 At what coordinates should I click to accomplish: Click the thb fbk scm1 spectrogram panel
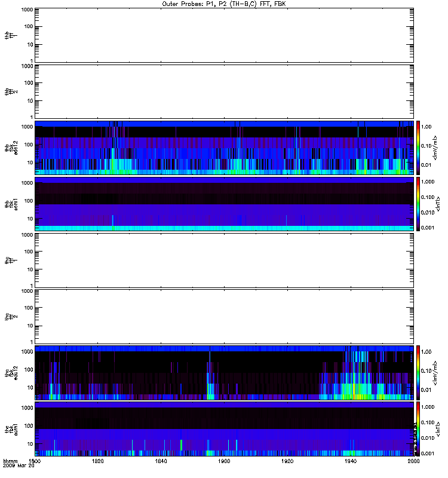pos(225,204)
